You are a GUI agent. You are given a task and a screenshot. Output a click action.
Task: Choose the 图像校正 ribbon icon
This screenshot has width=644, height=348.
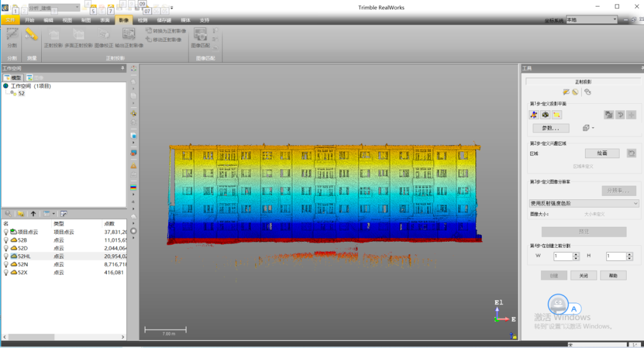(104, 39)
